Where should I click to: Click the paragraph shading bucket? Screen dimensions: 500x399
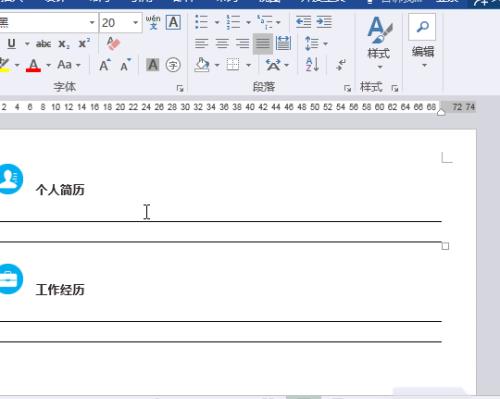pyautogui.click(x=202, y=65)
